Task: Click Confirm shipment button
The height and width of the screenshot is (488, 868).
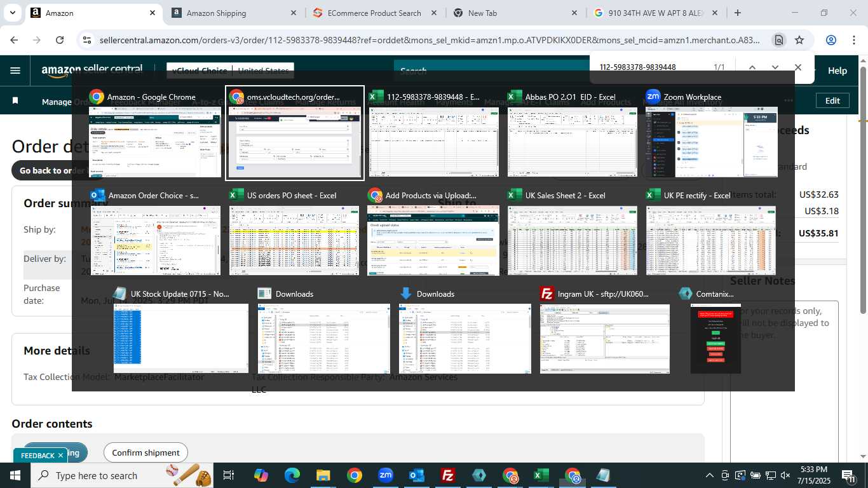Action: point(146,452)
